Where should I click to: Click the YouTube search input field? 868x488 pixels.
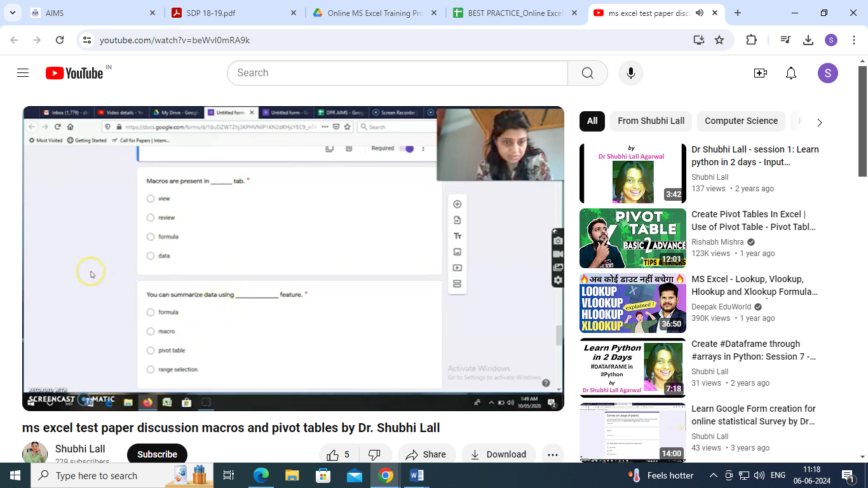pos(397,73)
